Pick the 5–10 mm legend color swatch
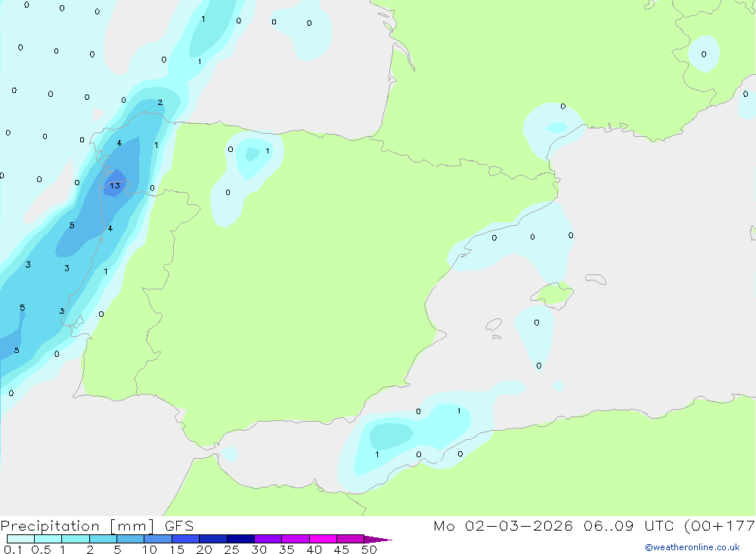Screen dimensions: 756x554 (x=131, y=539)
